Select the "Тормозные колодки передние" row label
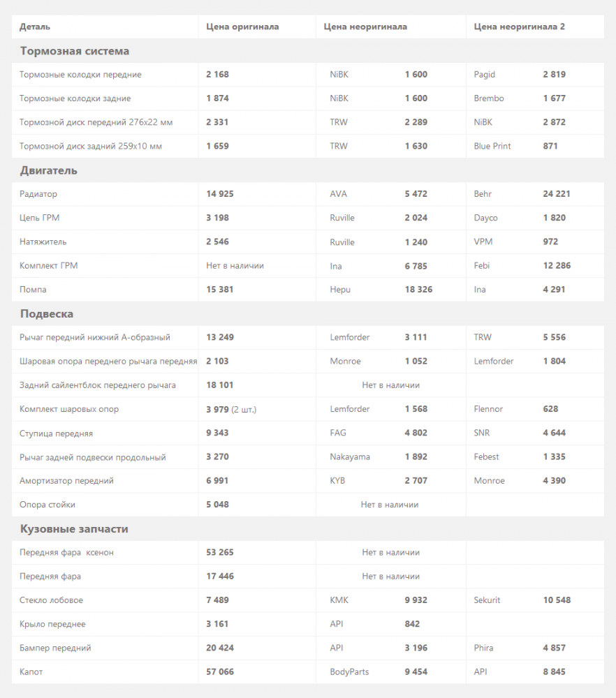Image resolution: width=616 pixels, height=698 pixels. tap(80, 75)
